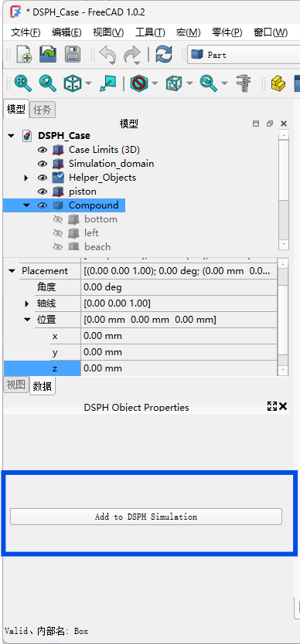Hide the piston object
The width and height of the screenshot is (300, 644).
[43, 192]
